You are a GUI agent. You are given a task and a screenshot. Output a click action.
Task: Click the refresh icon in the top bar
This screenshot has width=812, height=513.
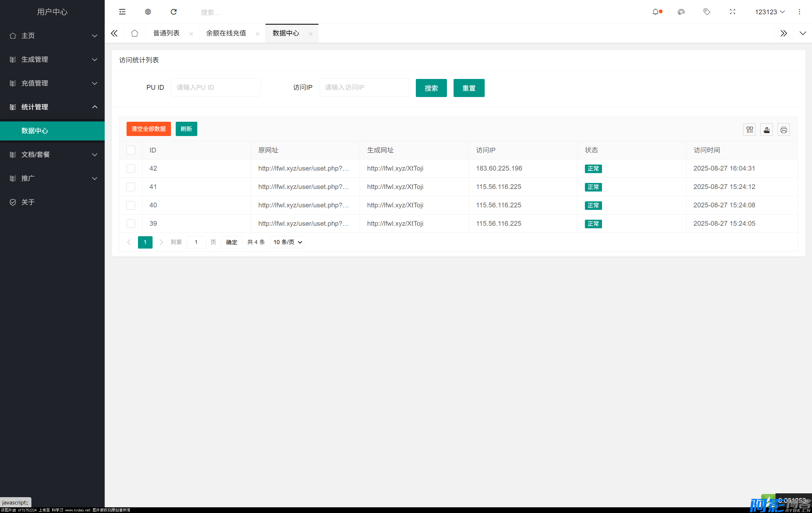coord(174,12)
